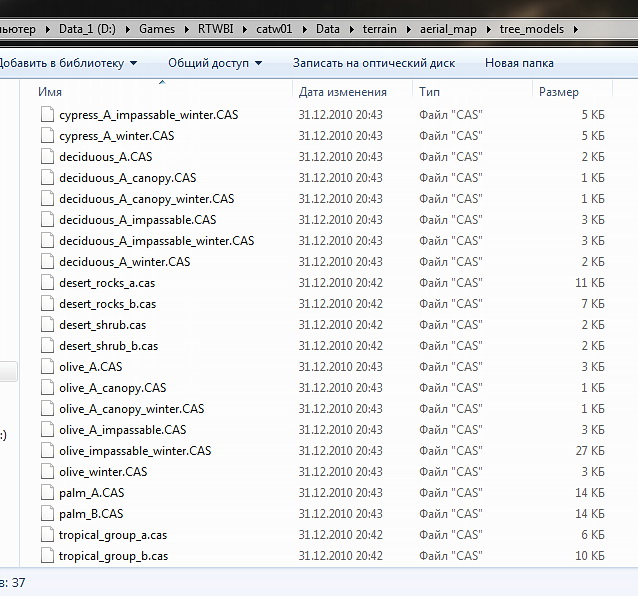Expand the arrow after tree_models in the path
The width and height of the screenshot is (638, 596).
tap(576, 29)
